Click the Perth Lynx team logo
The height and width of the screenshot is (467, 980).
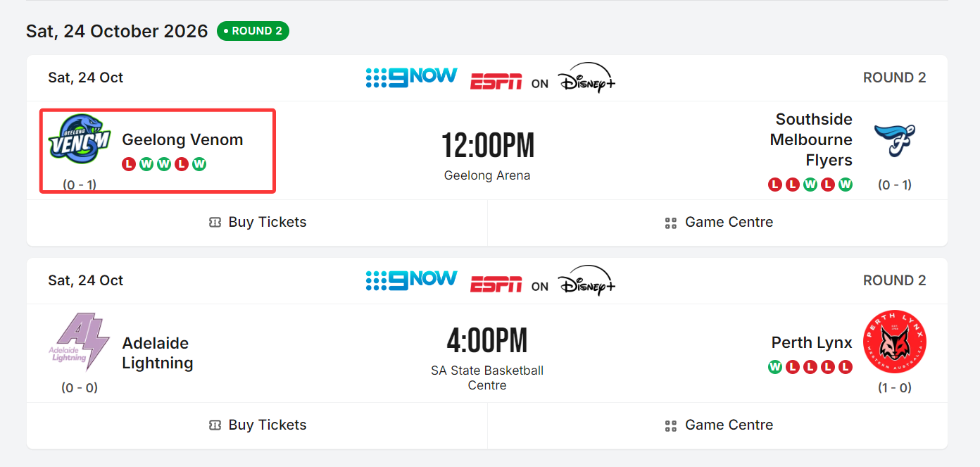pos(894,342)
